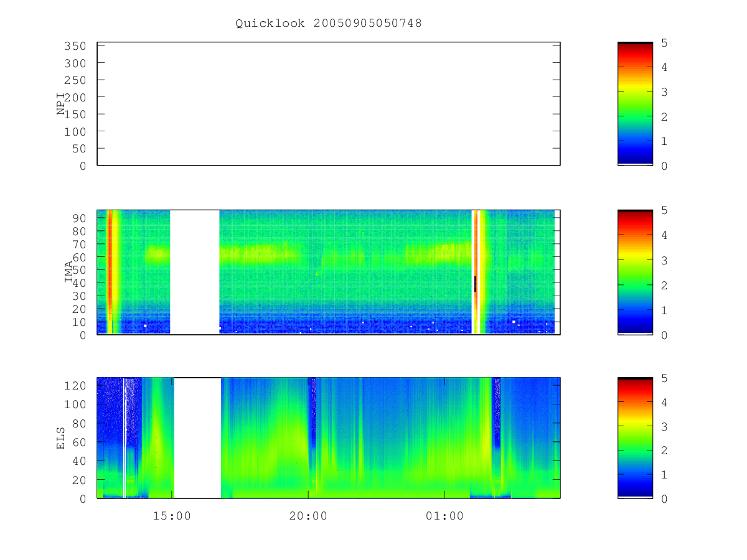Select the 90 tick on IMA axis
This screenshot has height=560, width=747.
[x=78, y=218]
